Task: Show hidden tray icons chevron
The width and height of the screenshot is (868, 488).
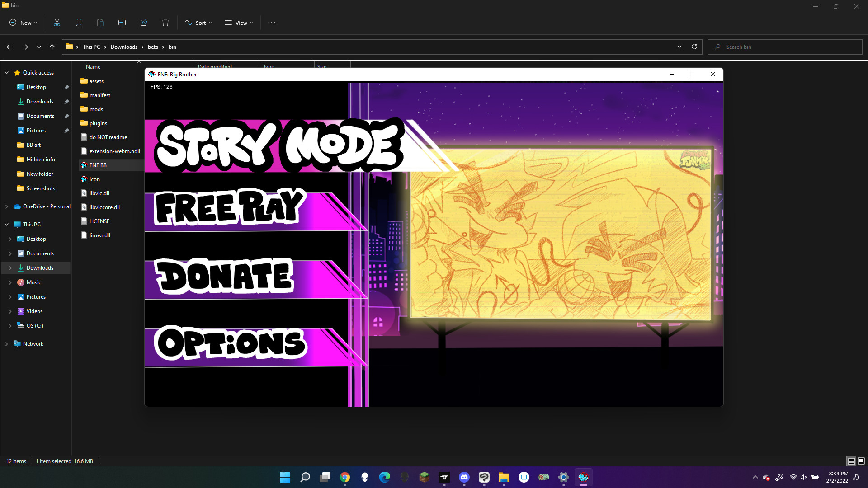Action: coord(755,477)
